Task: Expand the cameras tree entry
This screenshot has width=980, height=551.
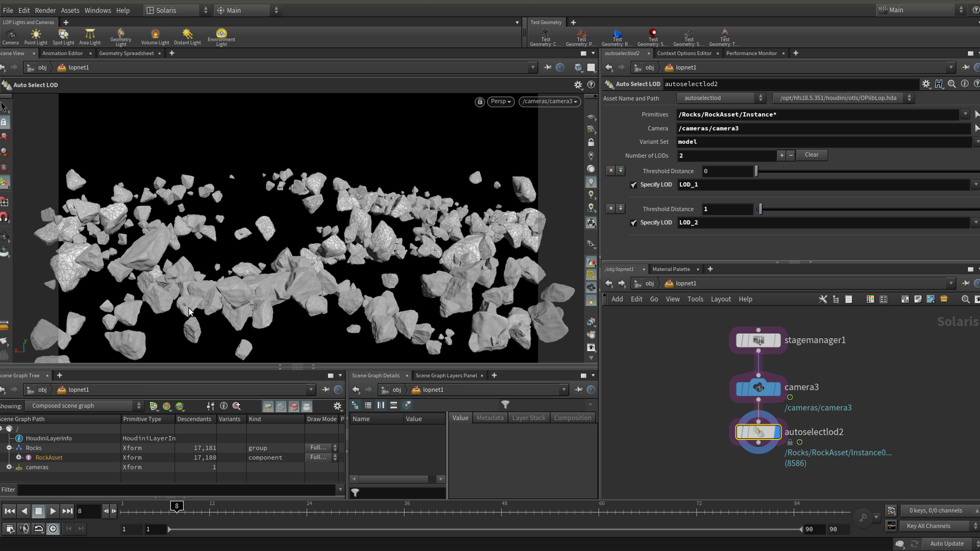Action: 9,467
